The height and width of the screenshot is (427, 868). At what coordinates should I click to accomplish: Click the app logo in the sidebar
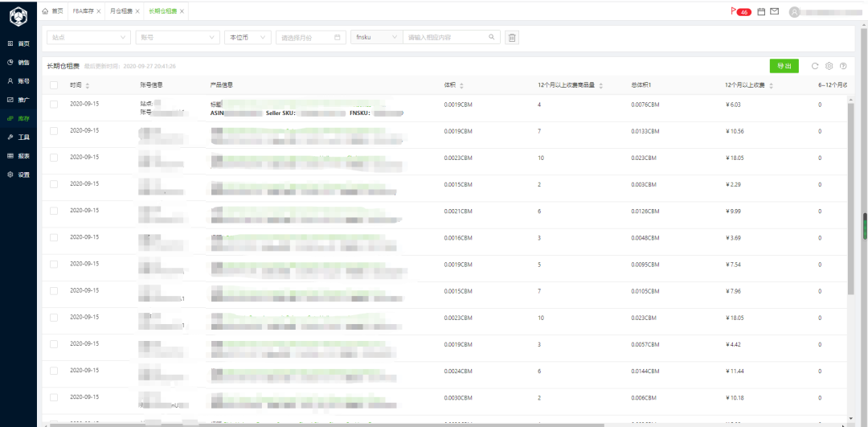click(x=18, y=17)
